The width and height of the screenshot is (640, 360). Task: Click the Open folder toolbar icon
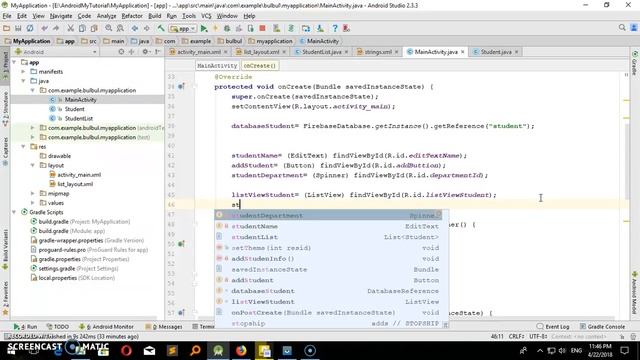(6, 28)
